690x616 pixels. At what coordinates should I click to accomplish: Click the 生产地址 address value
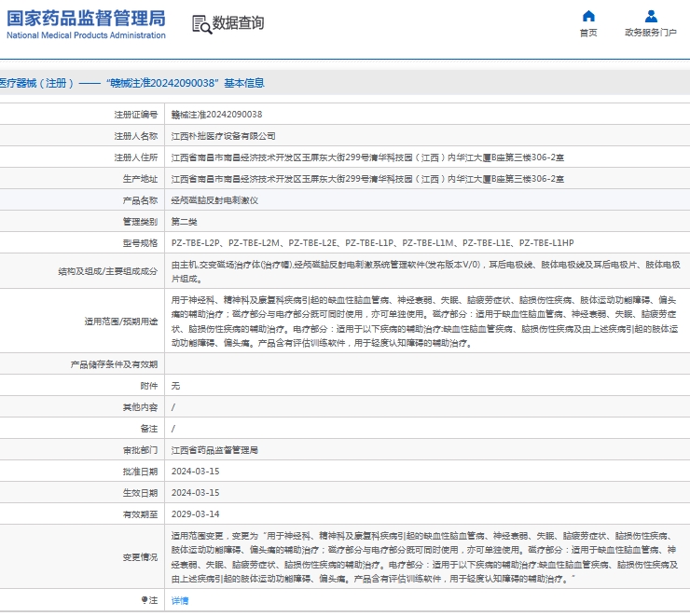[x=367, y=179]
